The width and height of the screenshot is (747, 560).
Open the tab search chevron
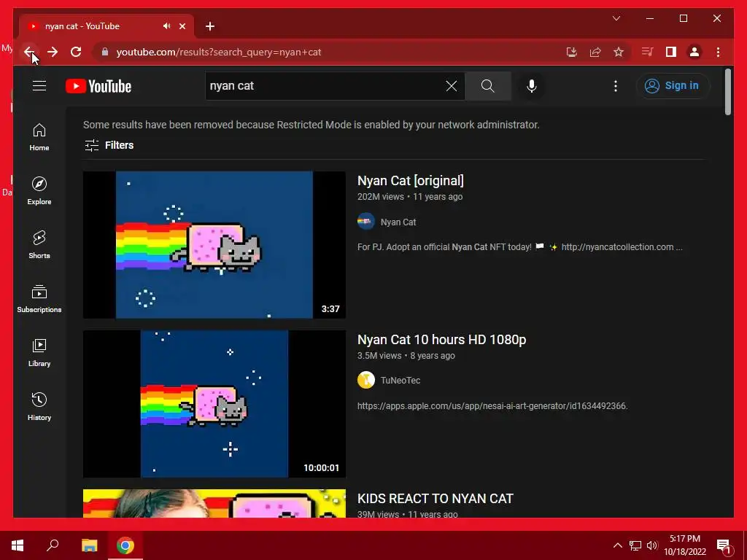(616, 18)
